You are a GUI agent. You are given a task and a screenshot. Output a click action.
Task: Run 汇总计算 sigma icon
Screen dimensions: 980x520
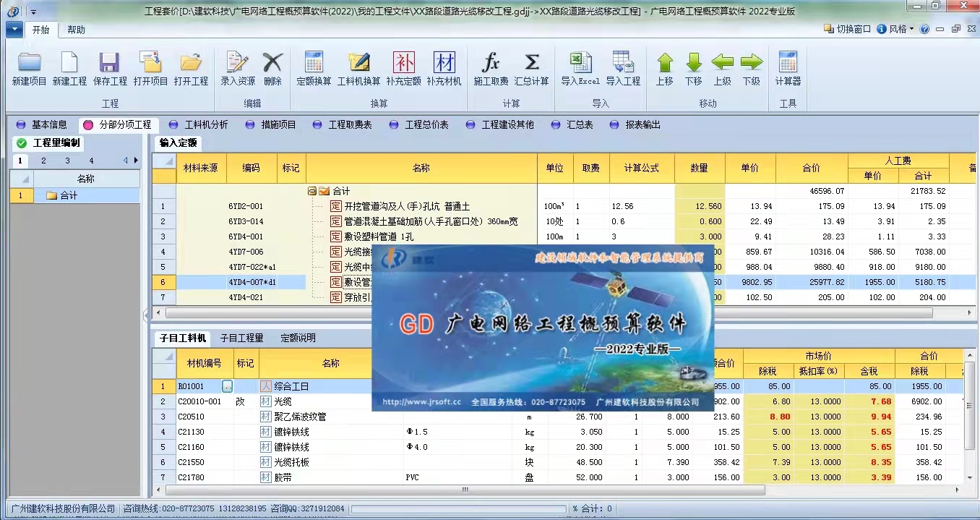(x=531, y=62)
